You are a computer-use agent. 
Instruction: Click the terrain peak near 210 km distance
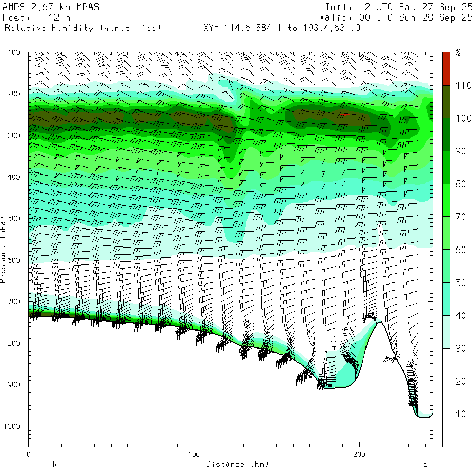click(379, 322)
